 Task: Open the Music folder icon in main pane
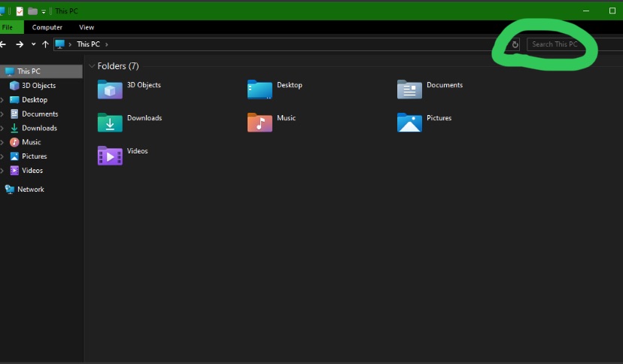[x=260, y=123]
